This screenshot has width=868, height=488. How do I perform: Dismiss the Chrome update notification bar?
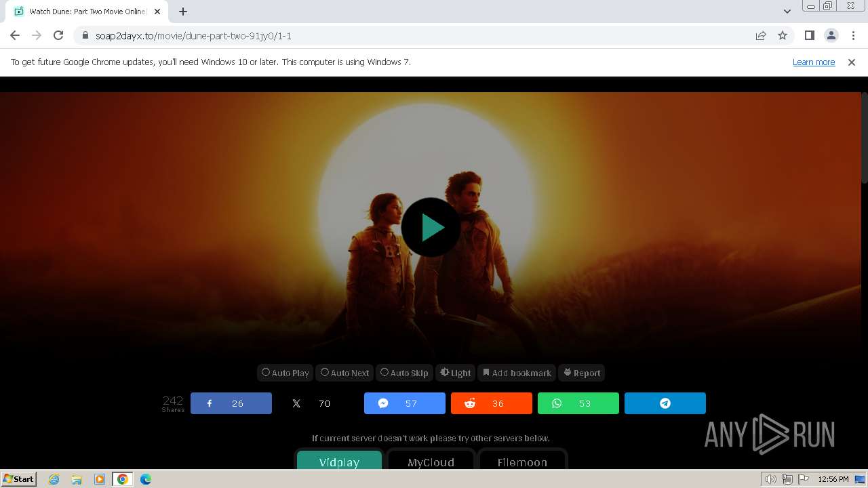(x=852, y=62)
